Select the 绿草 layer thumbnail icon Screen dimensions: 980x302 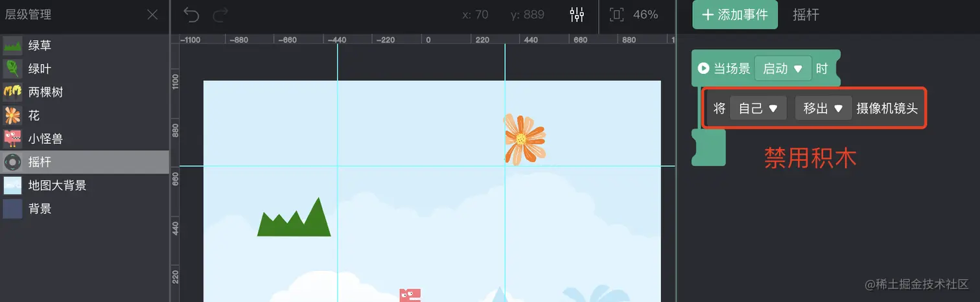12,45
